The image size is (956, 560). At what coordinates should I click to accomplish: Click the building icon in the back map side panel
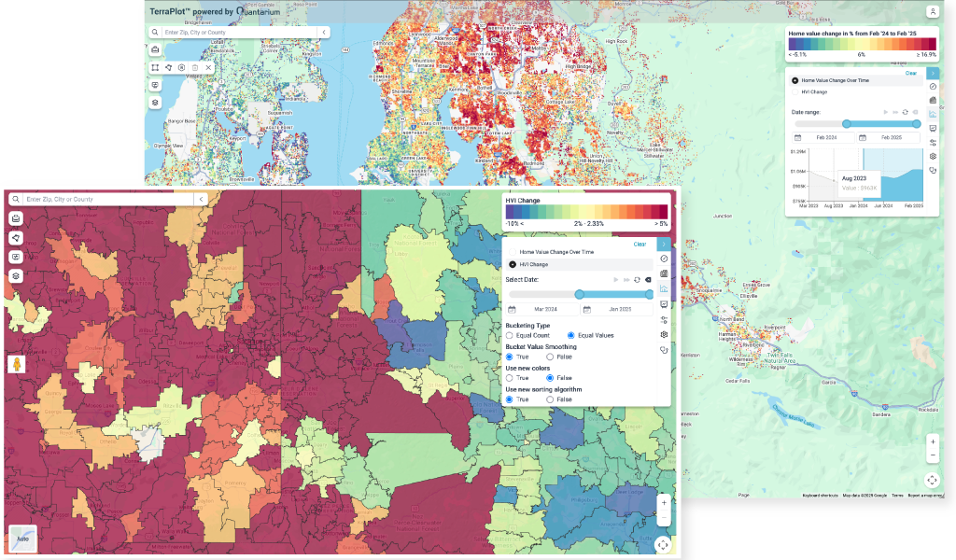[933, 100]
